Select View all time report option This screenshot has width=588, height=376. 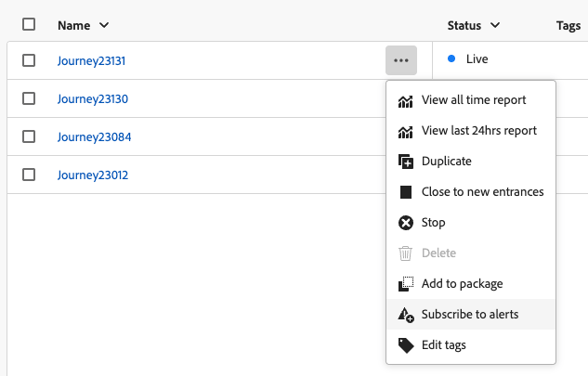474,100
